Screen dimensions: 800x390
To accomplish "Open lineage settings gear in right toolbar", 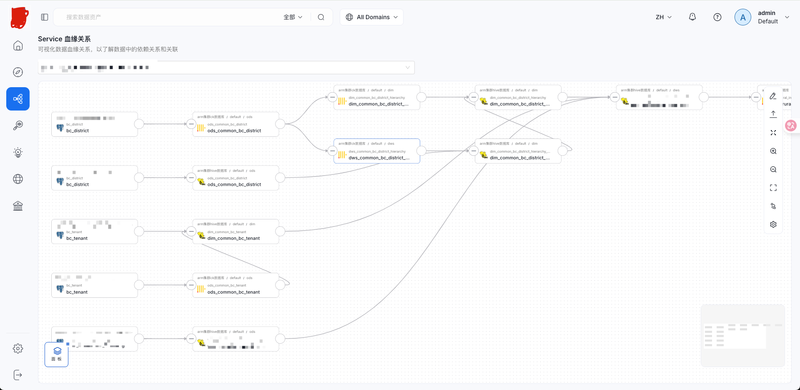I will (773, 225).
